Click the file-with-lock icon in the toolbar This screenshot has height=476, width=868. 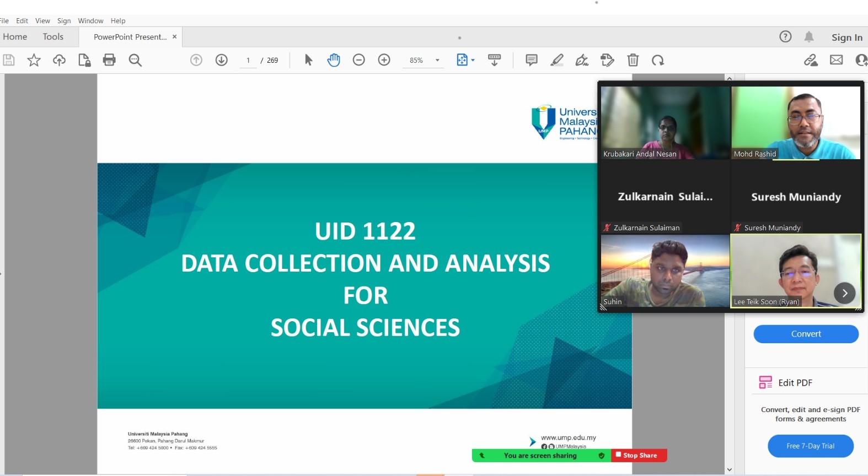pyautogui.click(x=84, y=60)
